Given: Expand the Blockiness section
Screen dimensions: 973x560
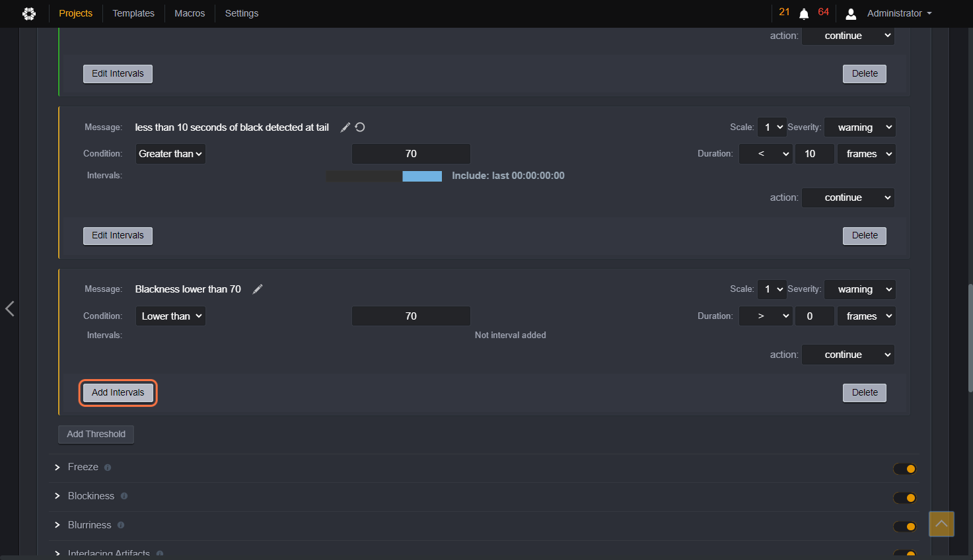Looking at the screenshot, I should pos(57,496).
